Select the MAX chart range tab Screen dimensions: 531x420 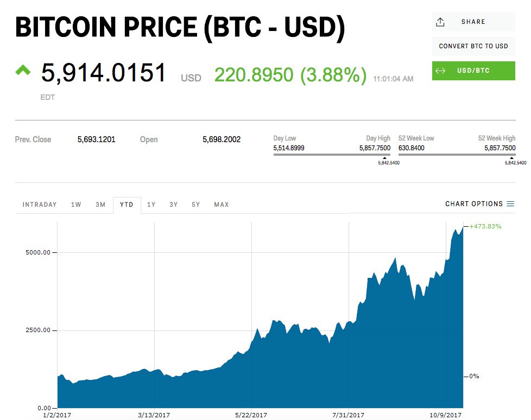tap(222, 205)
